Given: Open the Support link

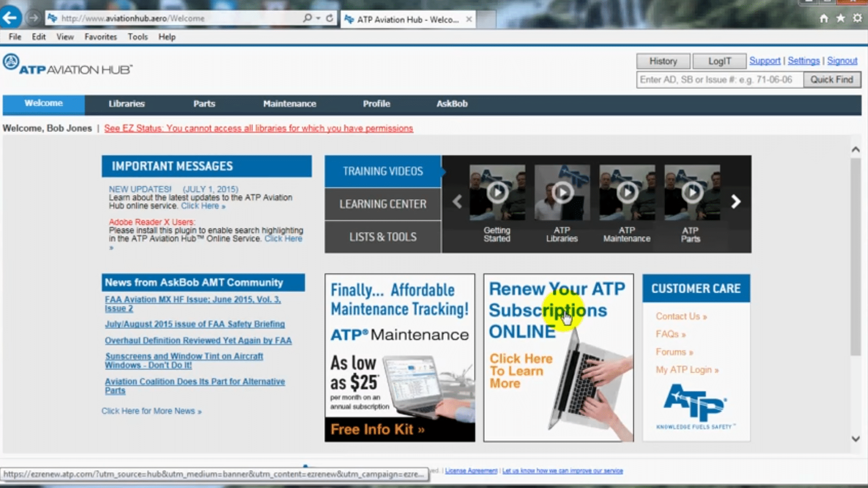Looking at the screenshot, I should 765,60.
